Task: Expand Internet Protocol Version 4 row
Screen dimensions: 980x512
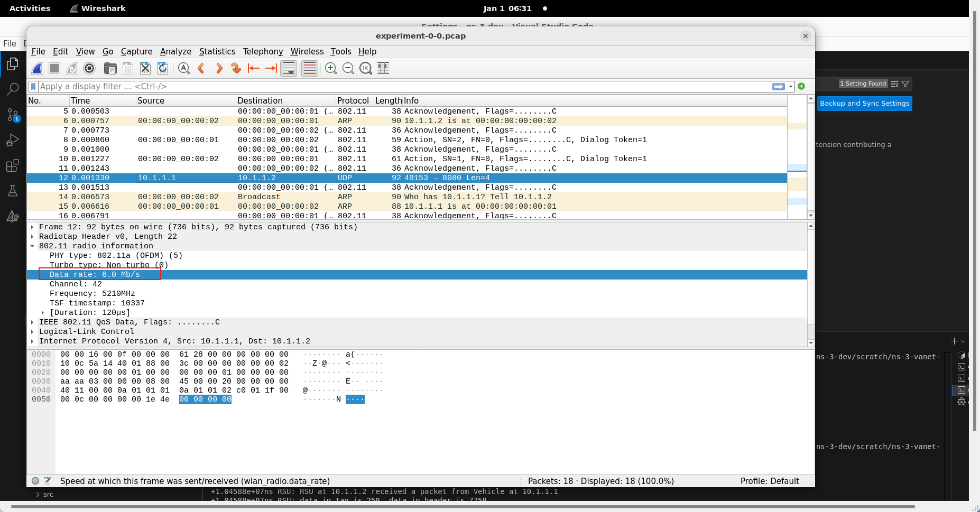Action: tap(32, 341)
